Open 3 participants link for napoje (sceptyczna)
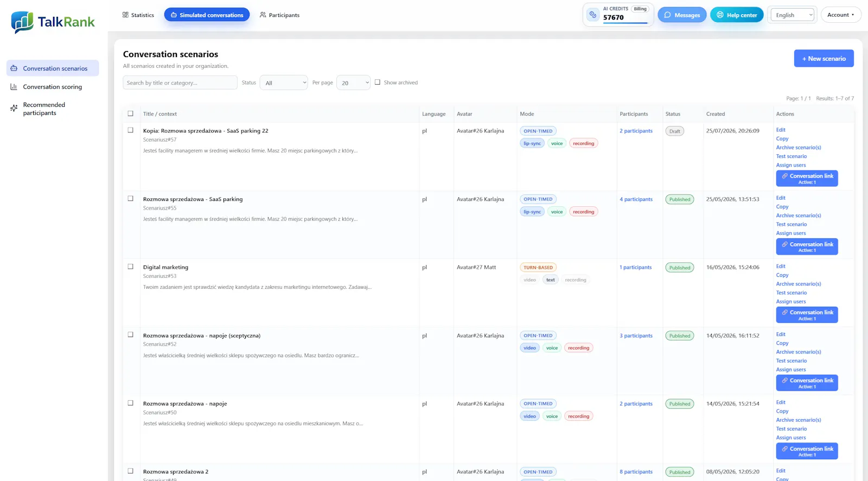 pyautogui.click(x=636, y=336)
